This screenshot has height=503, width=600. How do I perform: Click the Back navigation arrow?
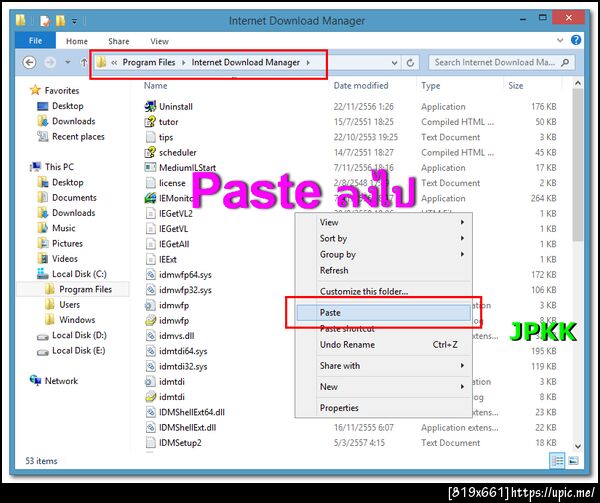(29, 62)
